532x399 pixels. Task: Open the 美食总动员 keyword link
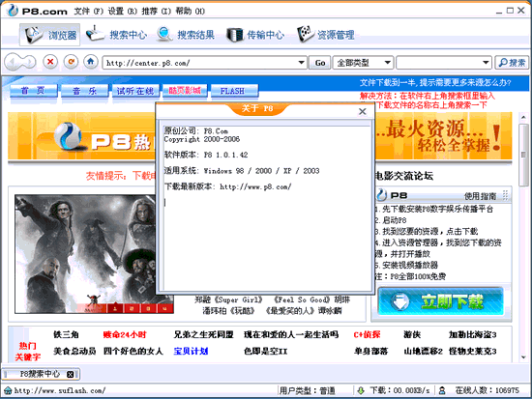pos(74,351)
